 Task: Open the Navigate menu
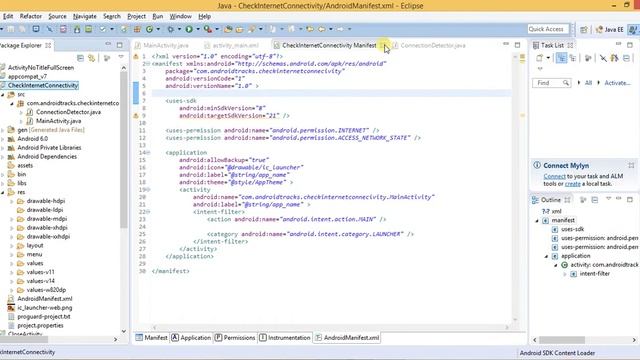84,16
